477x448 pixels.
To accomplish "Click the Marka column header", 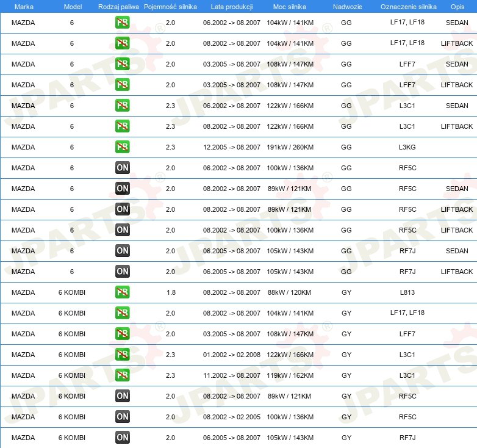I will (24, 7).
